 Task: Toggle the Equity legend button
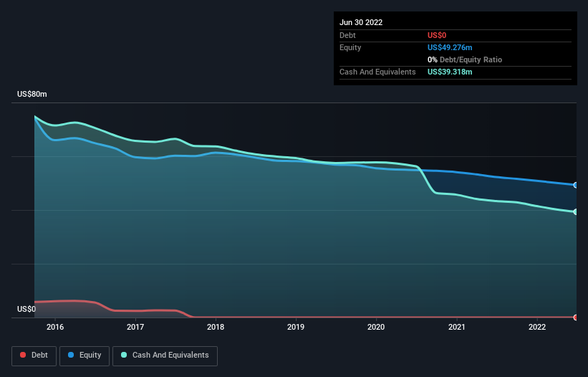[85, 355]
